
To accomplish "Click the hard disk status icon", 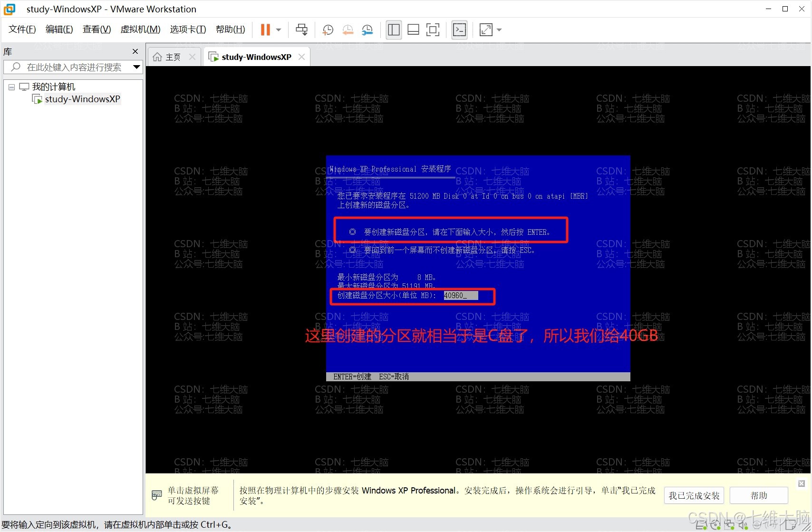I will point(701,525).
